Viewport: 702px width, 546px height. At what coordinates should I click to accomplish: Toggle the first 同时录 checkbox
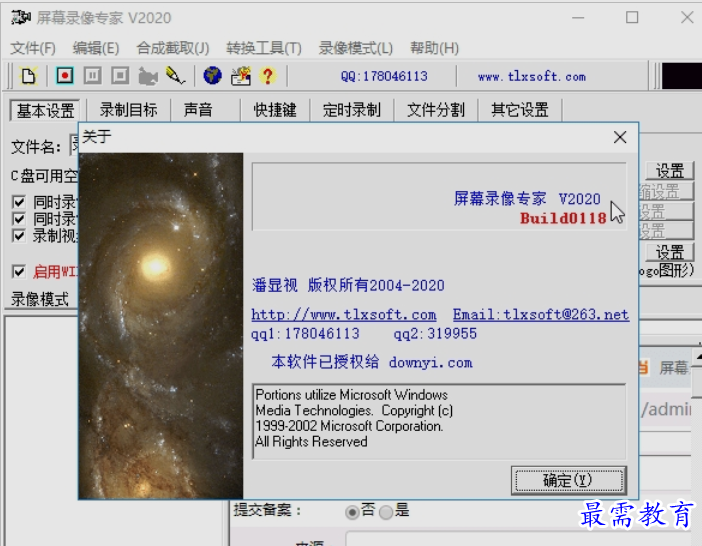(x=19, y=202)
